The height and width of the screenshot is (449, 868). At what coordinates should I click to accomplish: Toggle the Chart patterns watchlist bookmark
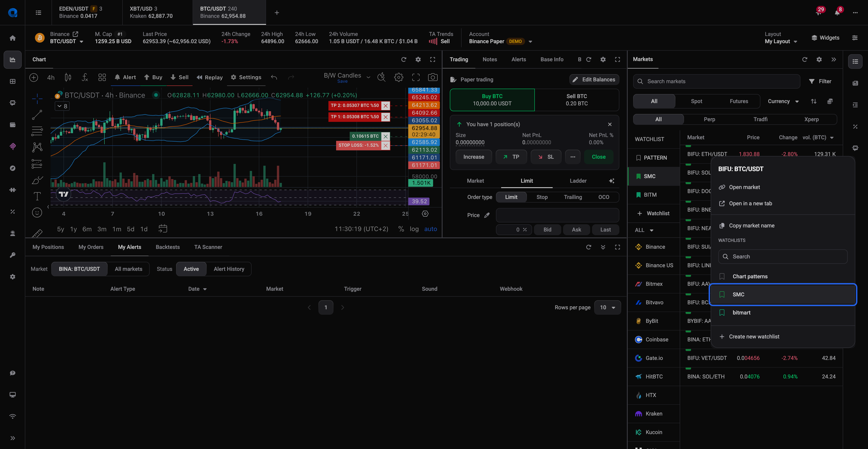(x=722, y=276)
